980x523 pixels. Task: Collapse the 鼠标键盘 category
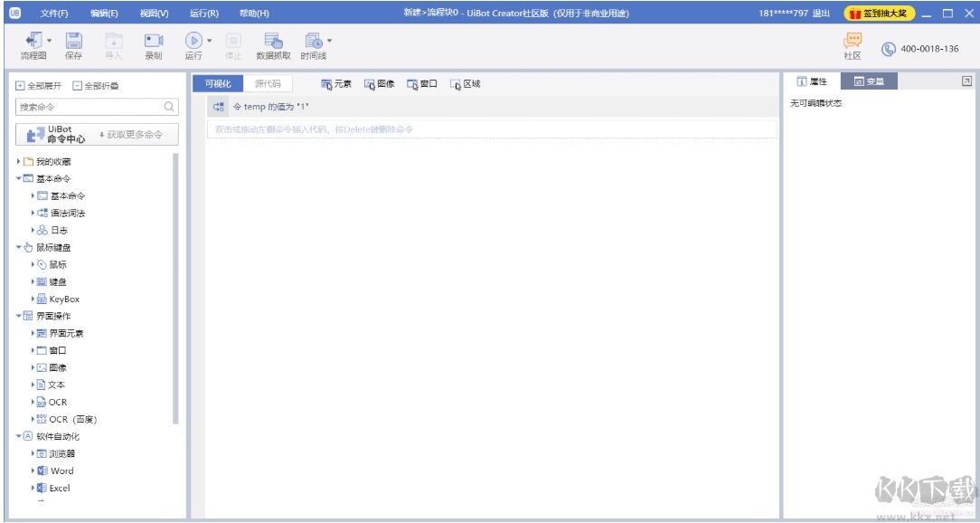point(19,247)
